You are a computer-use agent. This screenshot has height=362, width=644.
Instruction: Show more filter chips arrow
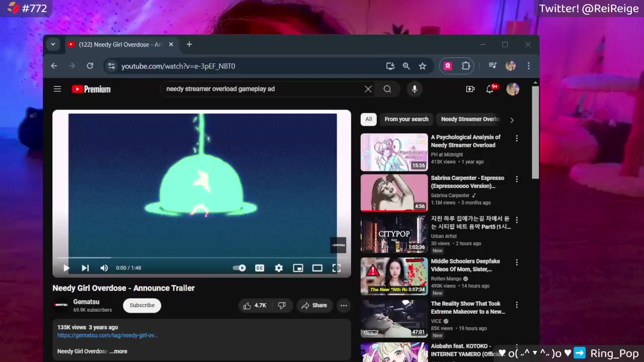[x=512, y=120]
